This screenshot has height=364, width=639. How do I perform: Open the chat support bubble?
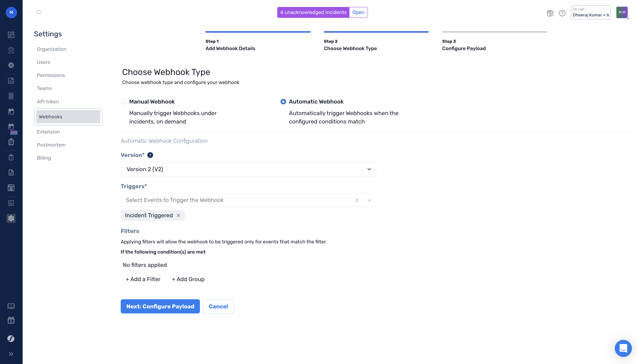623,348
